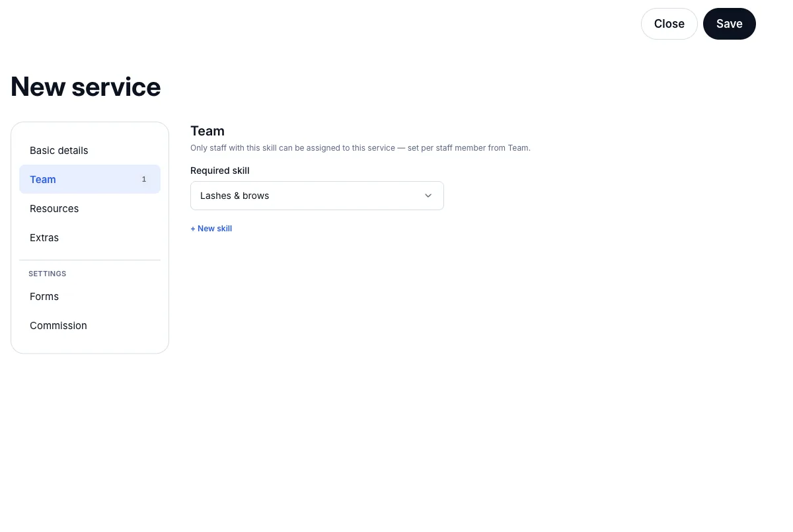Save the new service

click(730, 24)
